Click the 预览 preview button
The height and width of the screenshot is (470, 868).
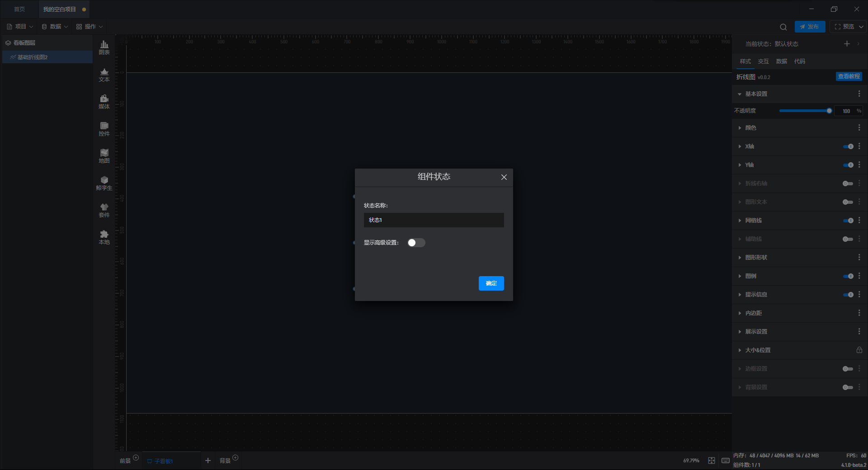click(844, 27)
